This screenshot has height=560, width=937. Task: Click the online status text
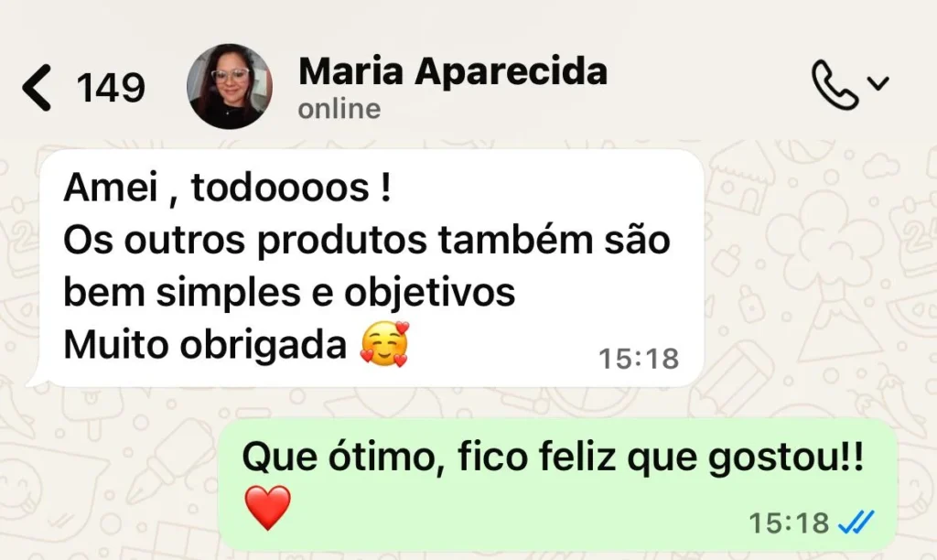(x=339, y=109)
